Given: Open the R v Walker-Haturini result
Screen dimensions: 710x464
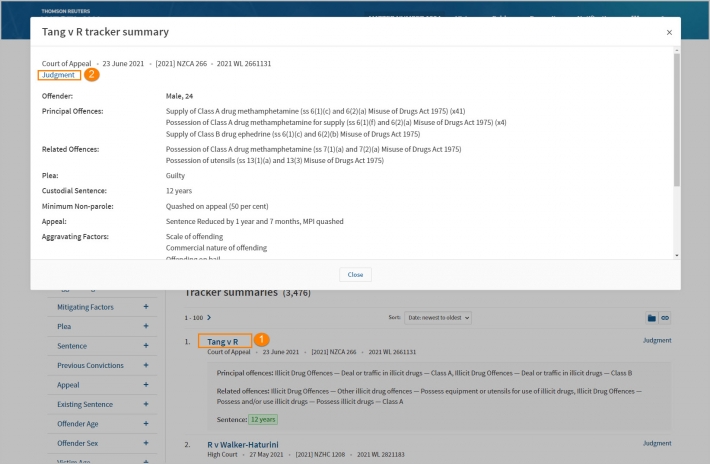Looking at the screenshot, I should click(243, 445).
